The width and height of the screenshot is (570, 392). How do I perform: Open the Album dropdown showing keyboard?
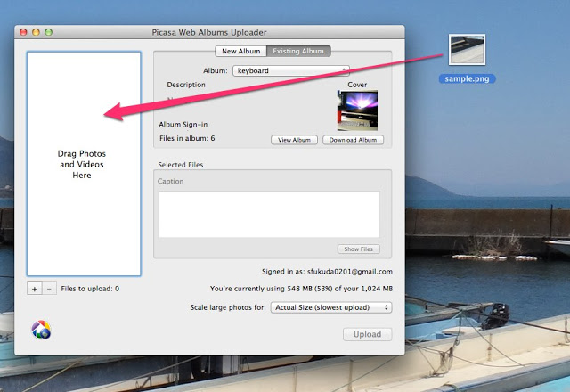[291, 70]
